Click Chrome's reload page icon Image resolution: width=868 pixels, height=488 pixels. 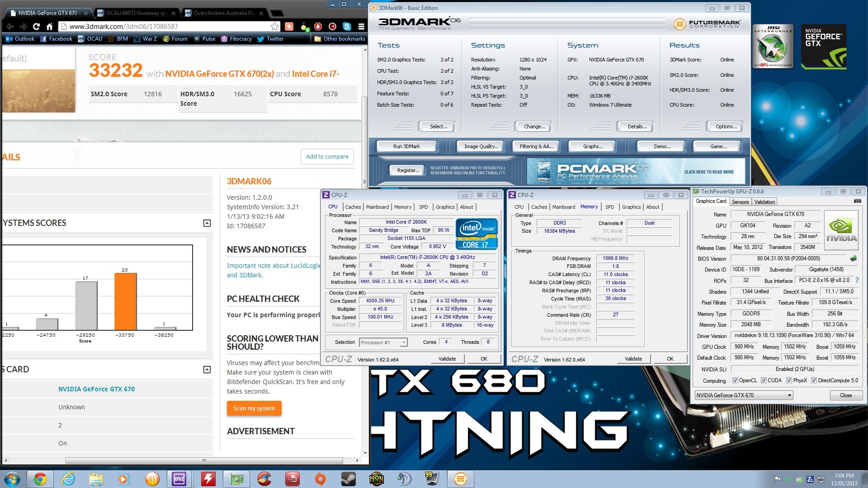pos(36,27)
